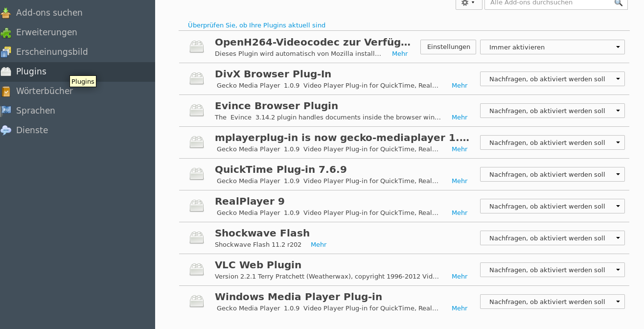Click the Plugins lego brick sidebar icon

[5, 71]
